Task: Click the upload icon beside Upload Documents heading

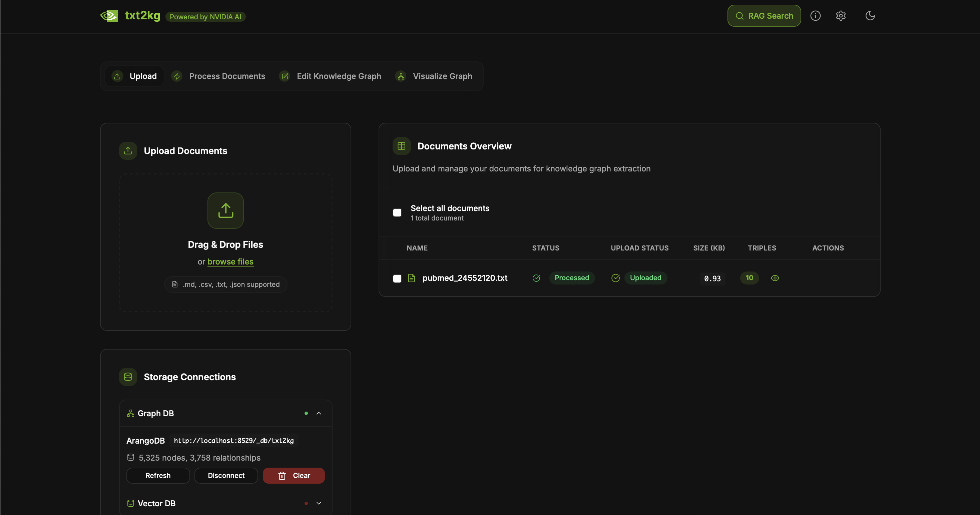Action: click(127, 151)
